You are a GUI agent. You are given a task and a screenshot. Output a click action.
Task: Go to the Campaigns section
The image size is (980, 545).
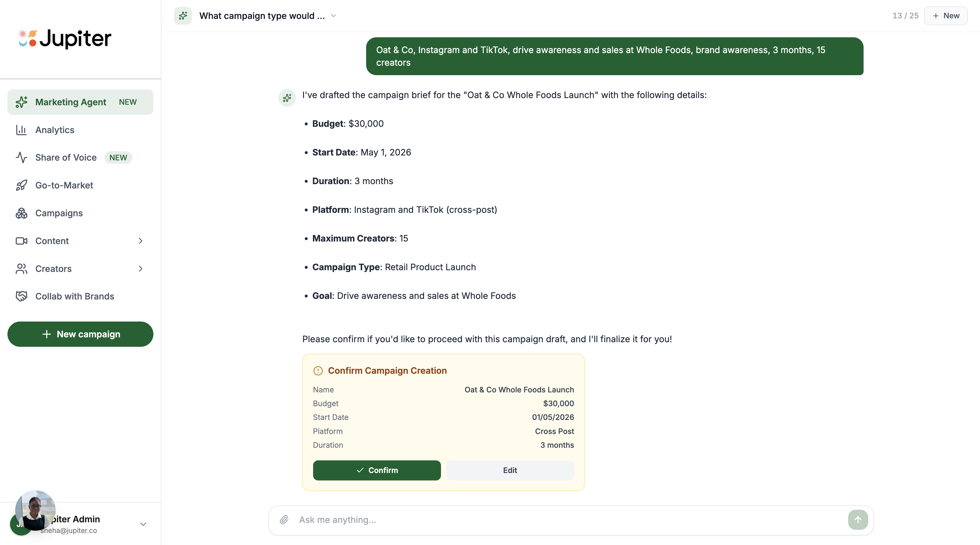click(59, 213)
